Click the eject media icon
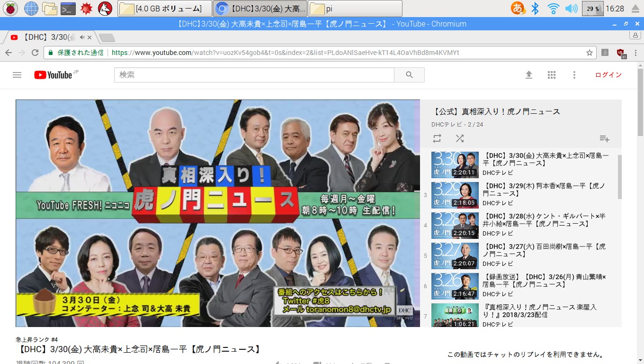Image resolution: width=644 pixels, height=364 pixels. coord(635,9)
